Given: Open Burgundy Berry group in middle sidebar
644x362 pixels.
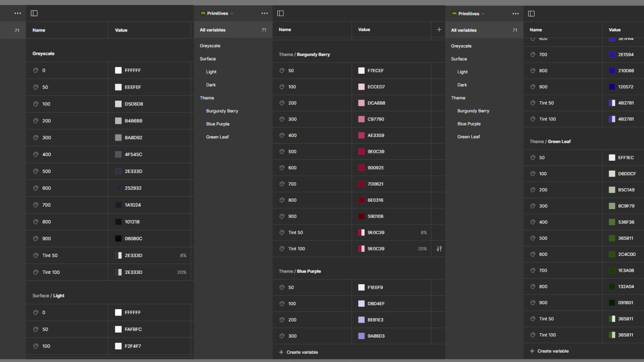Looking at the screenshot, I should pos(222,111).
